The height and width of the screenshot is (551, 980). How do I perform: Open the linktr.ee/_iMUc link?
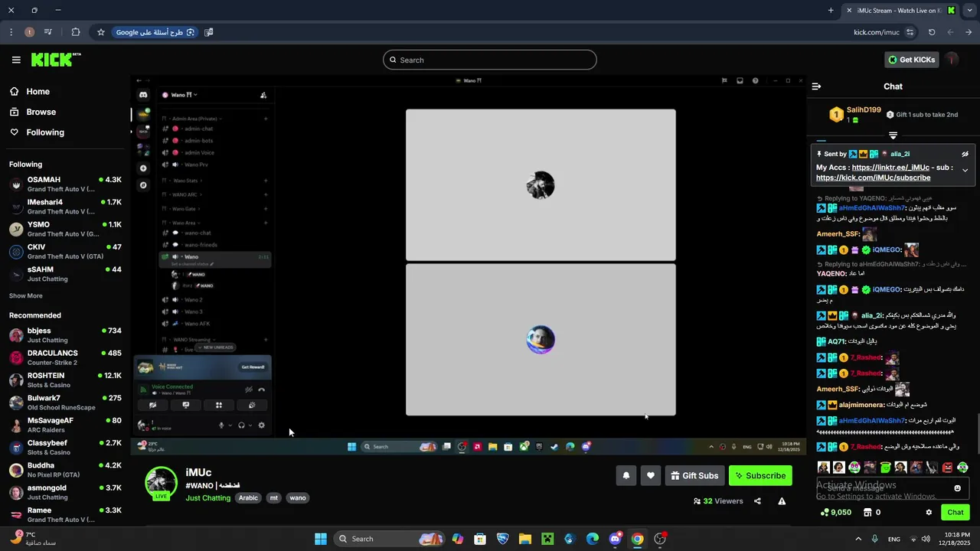pos(890,167)
